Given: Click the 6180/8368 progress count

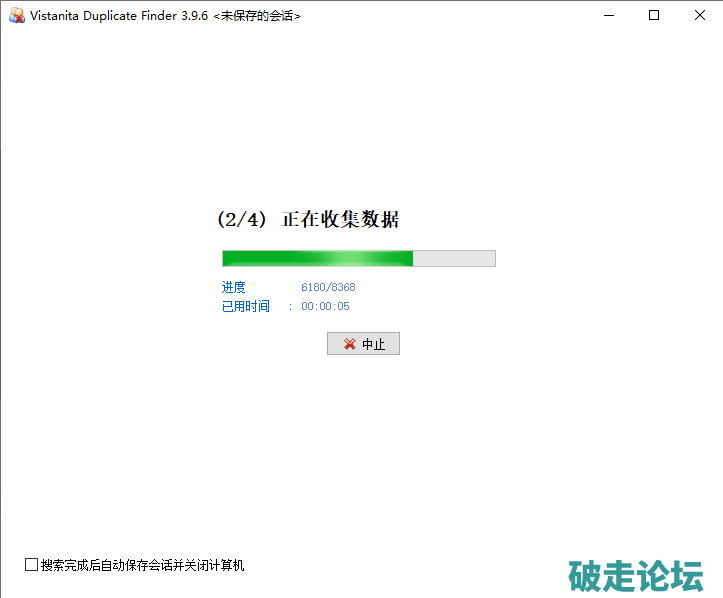Looking at the screenshot, I should coord(328,287).
